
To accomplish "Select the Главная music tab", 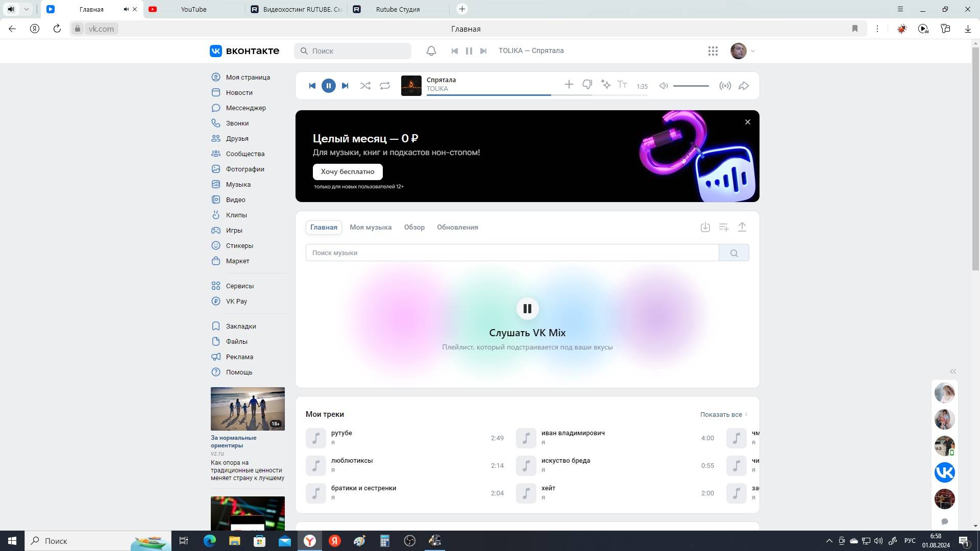I will tap(324, 227).
